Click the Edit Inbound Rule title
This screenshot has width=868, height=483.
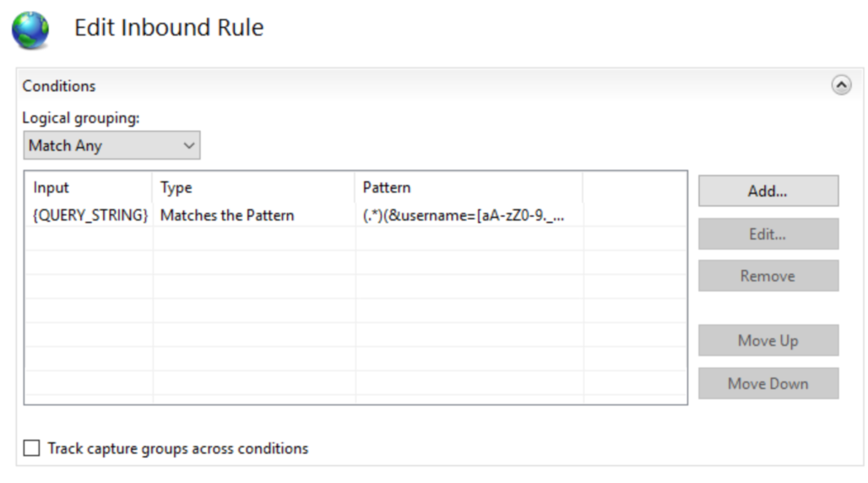169,28
